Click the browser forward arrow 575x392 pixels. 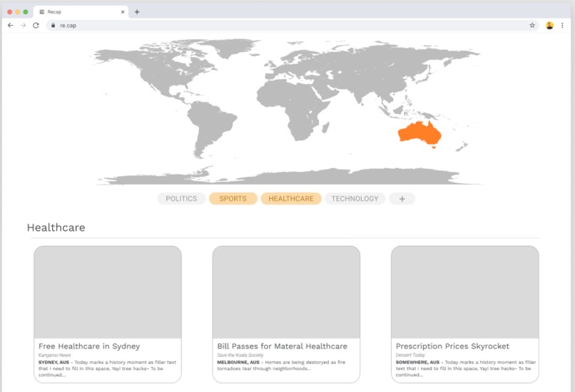click(x=23, y=25)
